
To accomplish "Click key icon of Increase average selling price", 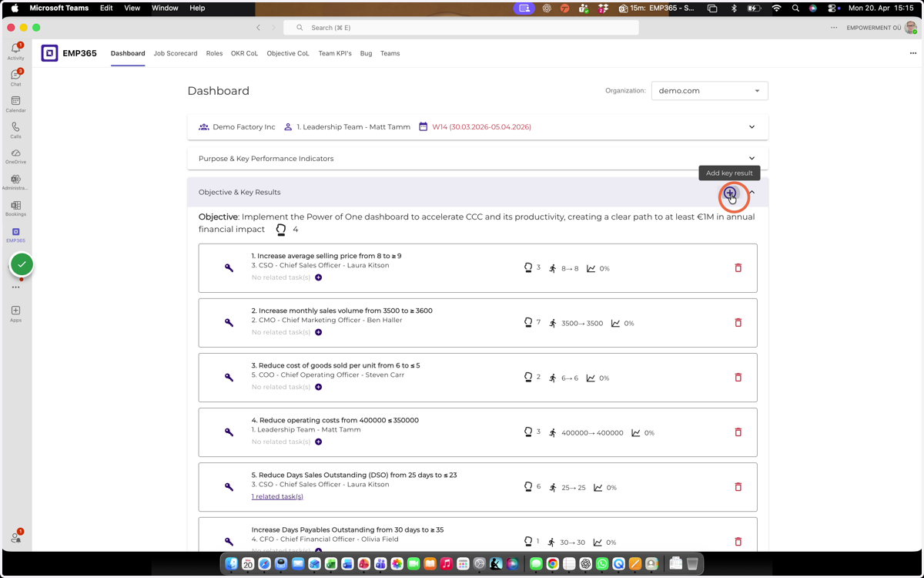I will click(229, 268).
